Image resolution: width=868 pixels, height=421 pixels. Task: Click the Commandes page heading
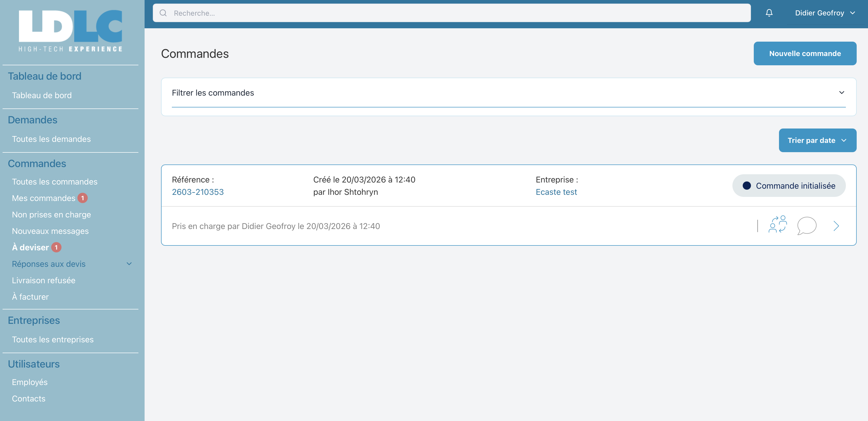pos(195,54)
